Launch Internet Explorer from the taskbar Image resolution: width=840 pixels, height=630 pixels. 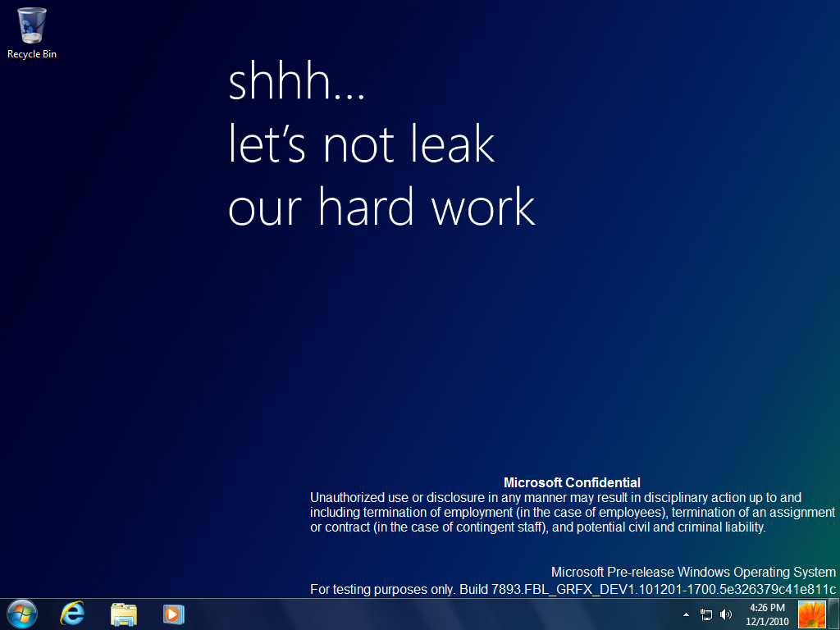(x=72, y=614)
